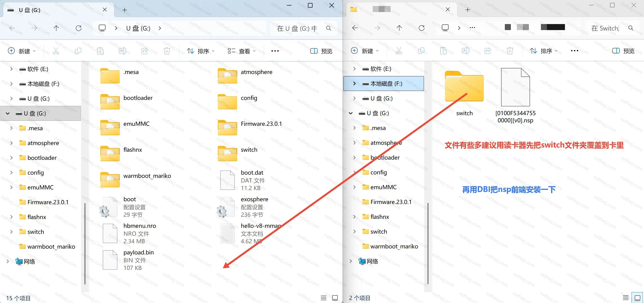
Task: Click search magnifier in left window
Action: coord(329,28)
